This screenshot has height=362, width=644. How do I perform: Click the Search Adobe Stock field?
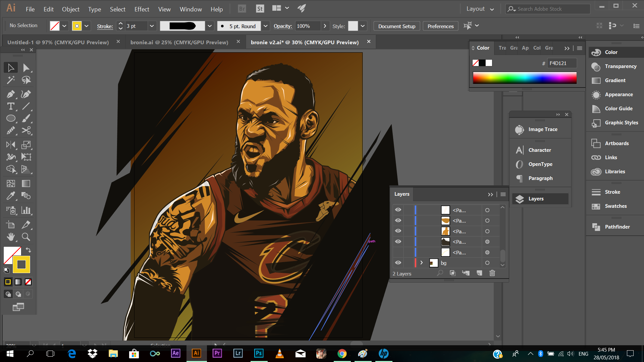click(548, 9)
